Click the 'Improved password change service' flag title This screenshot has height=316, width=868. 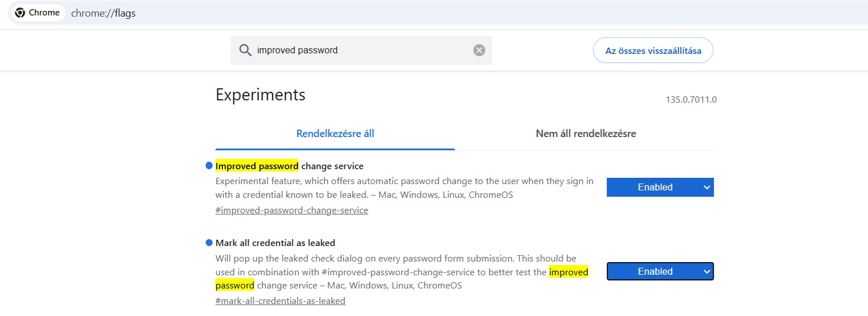289,166
